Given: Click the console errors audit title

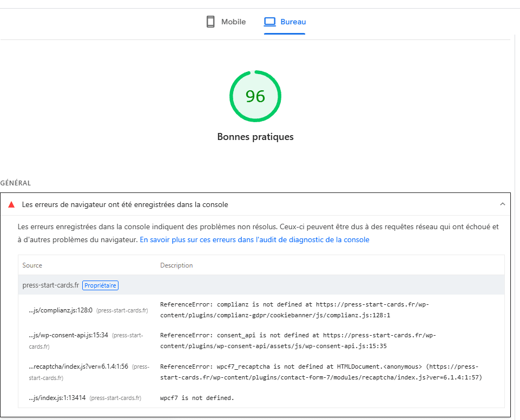Looking at the screenshot, I should coord(125,205).
